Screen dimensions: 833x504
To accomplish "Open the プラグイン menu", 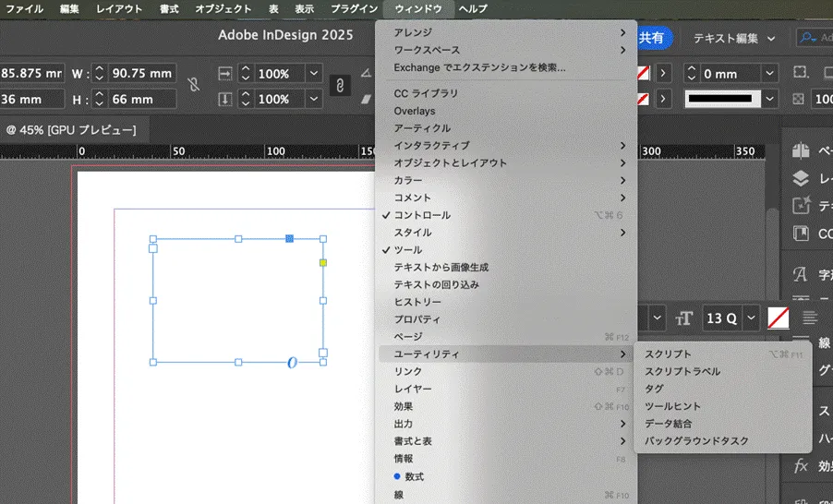I will [x=355, y=9].
